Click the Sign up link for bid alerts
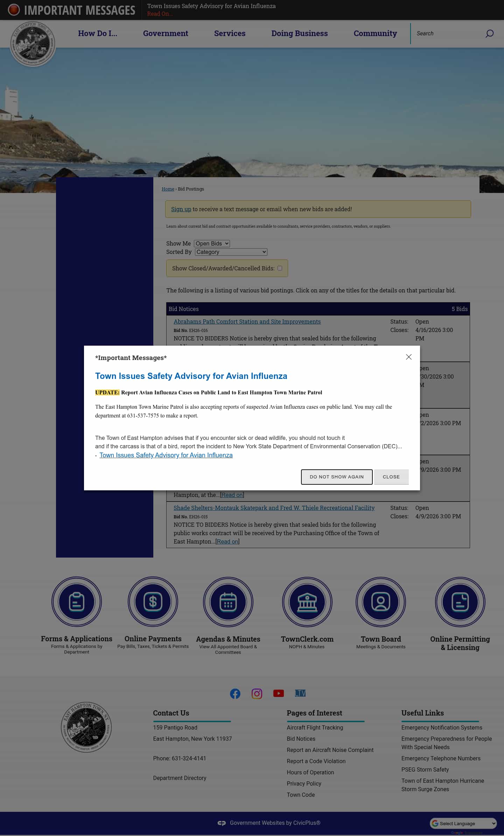Viewport: 504px width, 836px height. 181,209
